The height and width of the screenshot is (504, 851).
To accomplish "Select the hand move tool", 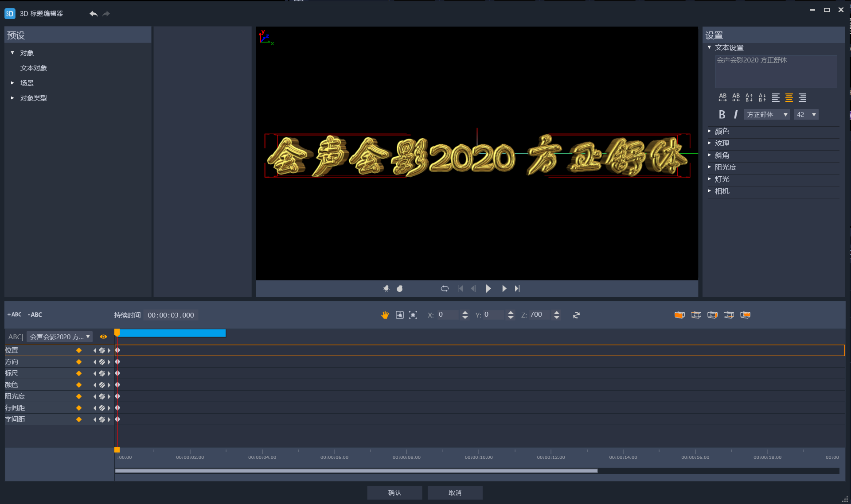I will (385, 315).
